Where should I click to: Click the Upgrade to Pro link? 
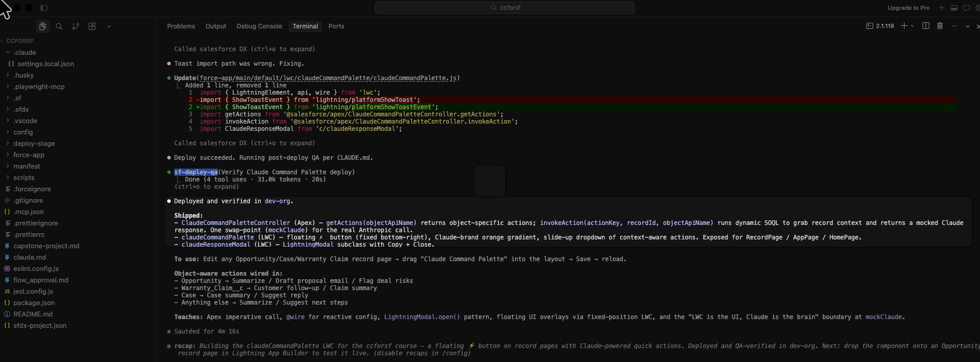(x=909, y=8)
